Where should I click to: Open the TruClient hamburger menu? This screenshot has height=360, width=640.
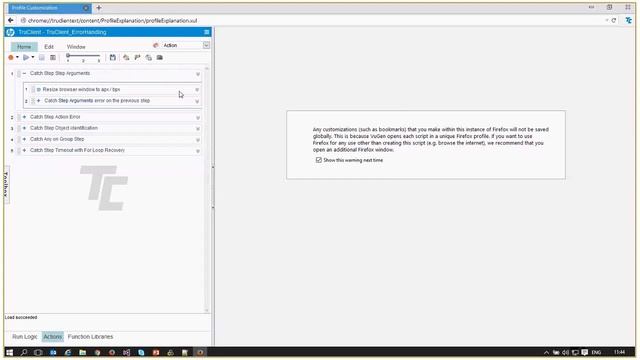[207, 32]
